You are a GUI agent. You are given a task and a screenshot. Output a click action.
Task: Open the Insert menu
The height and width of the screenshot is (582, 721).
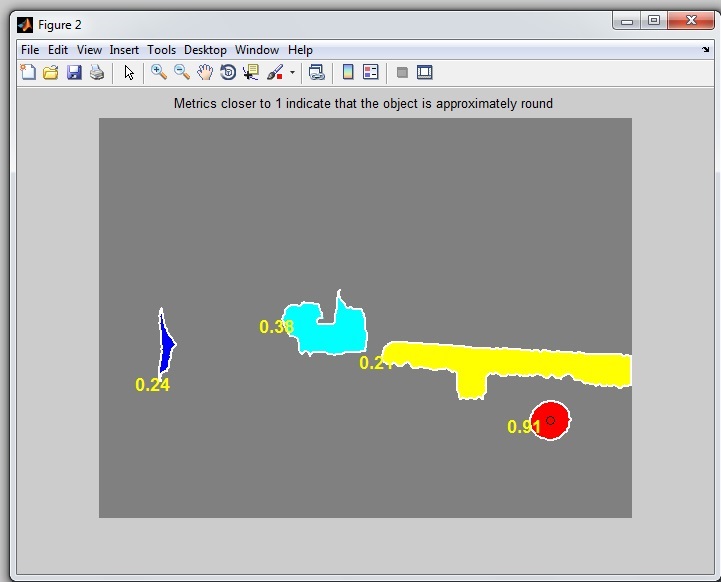click(124, 50)
